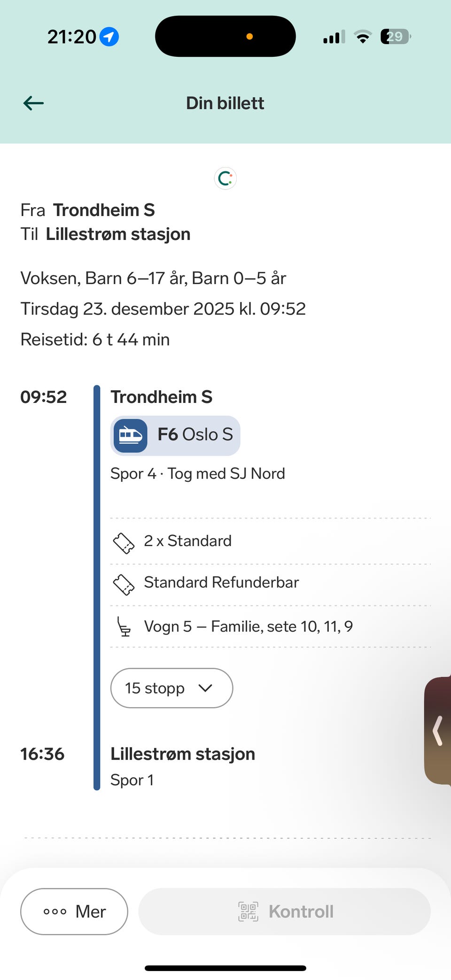Tap the home indicator bar

[225, 968]
